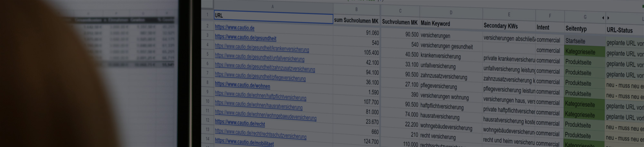Open the wohnen/haftpflichtversicherung link
The image size is (644, 147).
click(x=260, y=95)
